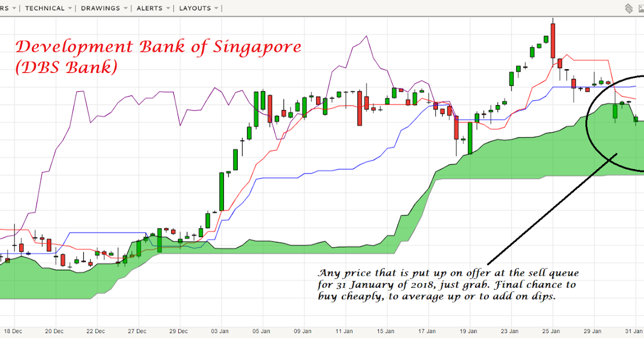Viewport: 644px width, 338px height.
Task: Select the 'Development Bank of Singapore' title text
Action: point(158,47)
